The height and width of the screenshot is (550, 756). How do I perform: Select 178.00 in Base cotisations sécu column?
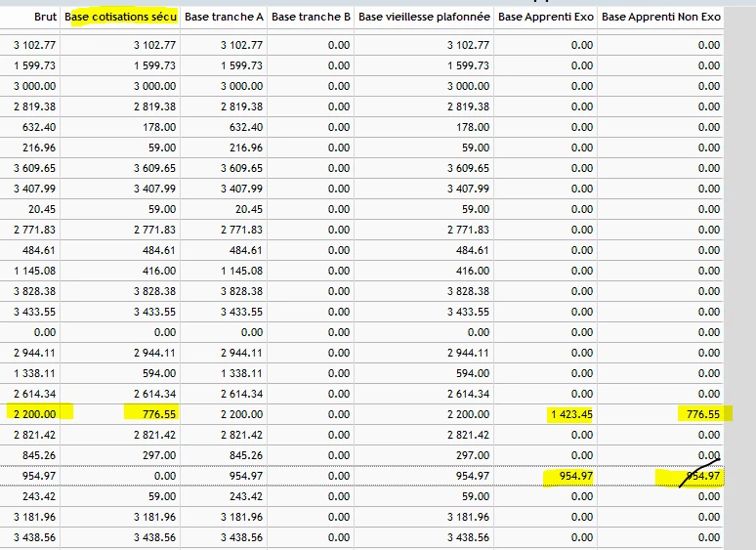(x=159, y=127)
